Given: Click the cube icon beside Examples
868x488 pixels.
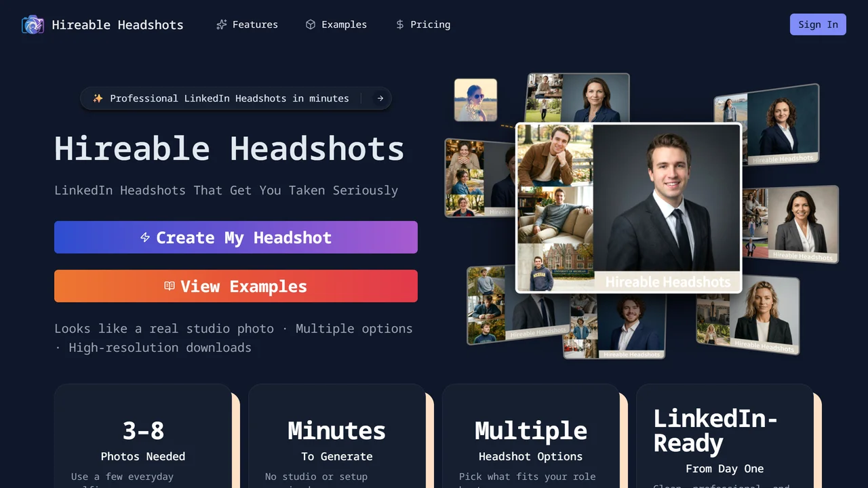Looking at the screenshot, I should (x=311, y=24).
